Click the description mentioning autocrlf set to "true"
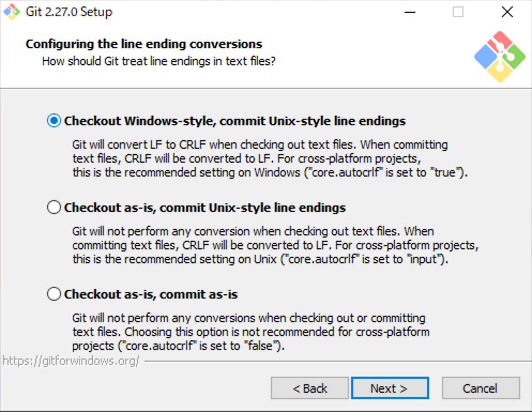532x412 pixels. coord(270,158)
